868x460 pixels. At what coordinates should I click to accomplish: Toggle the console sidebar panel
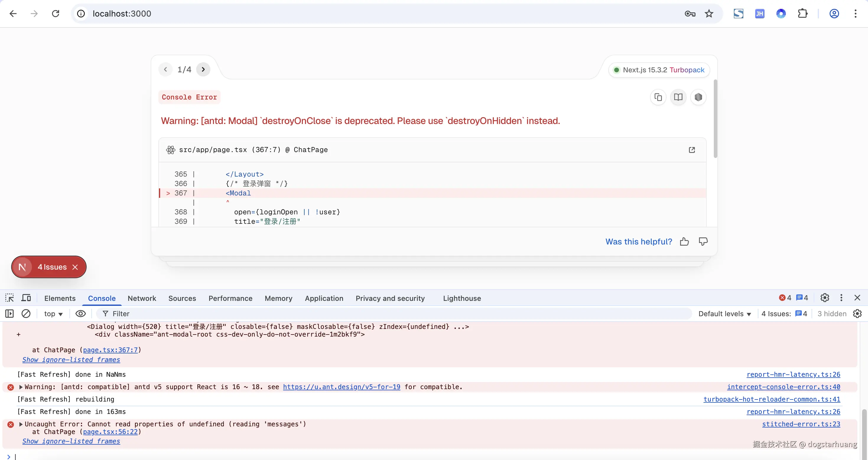click(9, 314)
